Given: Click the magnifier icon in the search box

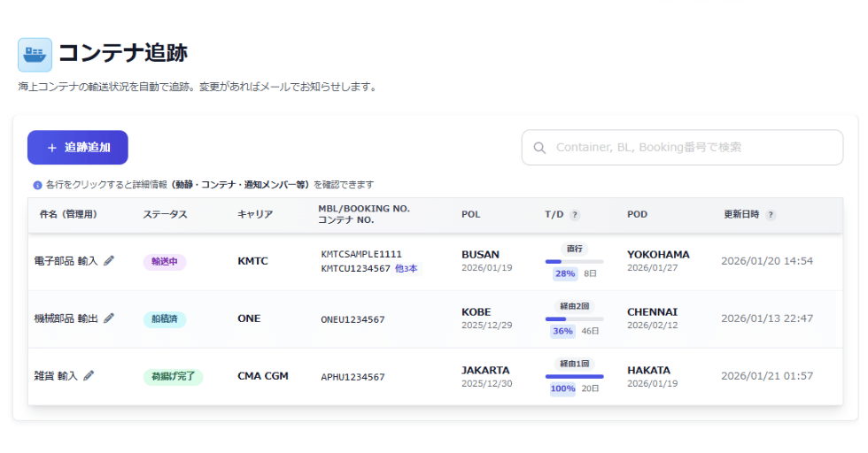Looking at the screenshot, I should click(x=539, y=148).
